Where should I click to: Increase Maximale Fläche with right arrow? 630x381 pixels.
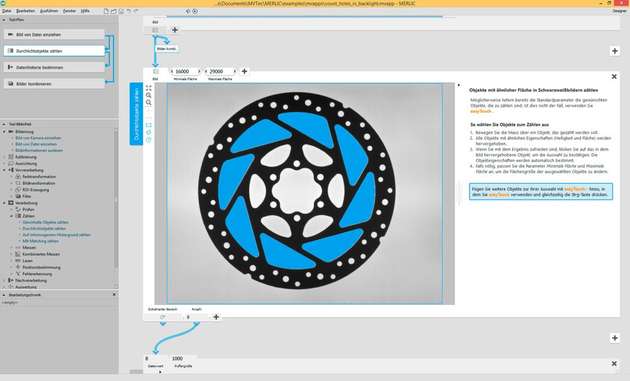235,71
